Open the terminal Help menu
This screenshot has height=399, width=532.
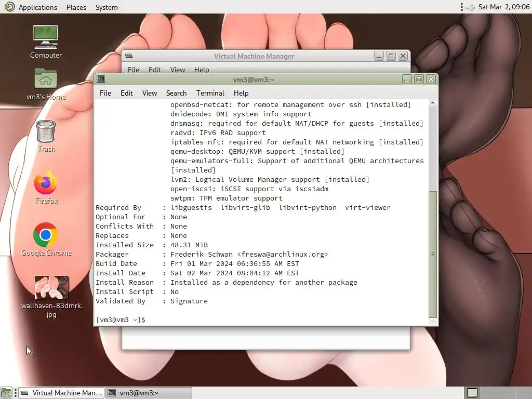point(241,93)
